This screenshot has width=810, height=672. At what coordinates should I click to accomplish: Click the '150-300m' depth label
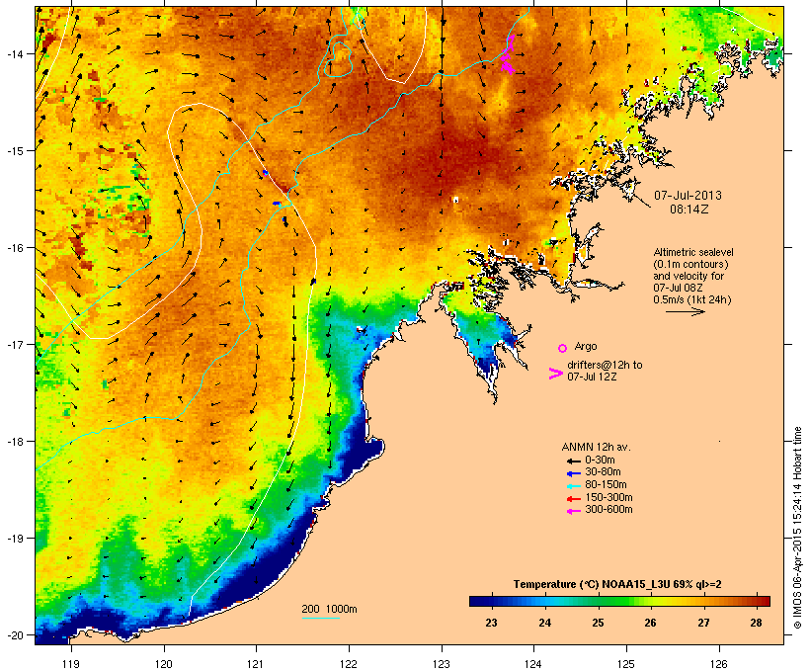[608, 498]
